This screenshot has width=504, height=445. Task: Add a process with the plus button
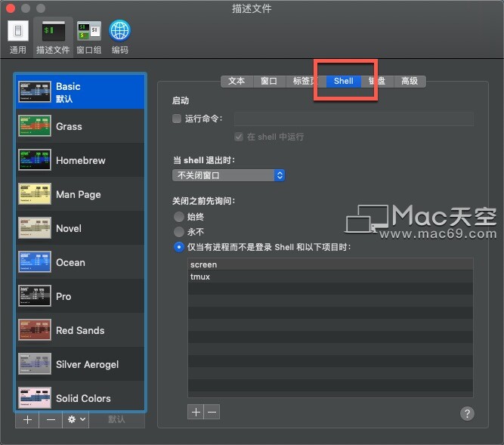pyautogui.click(x=196, y=412)
